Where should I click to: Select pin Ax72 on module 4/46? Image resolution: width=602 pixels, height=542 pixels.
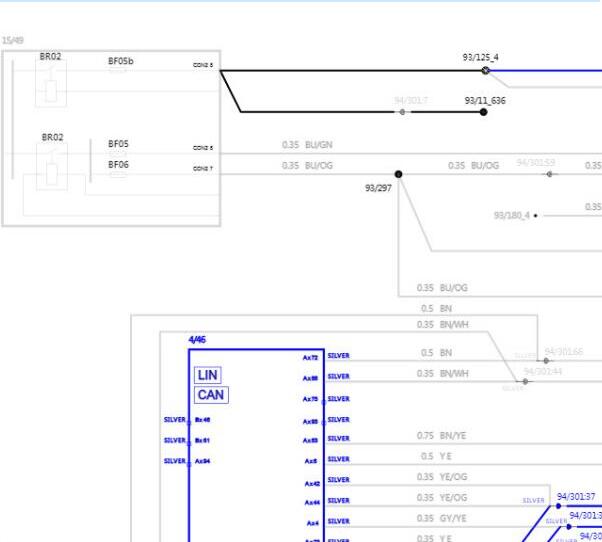310,358
